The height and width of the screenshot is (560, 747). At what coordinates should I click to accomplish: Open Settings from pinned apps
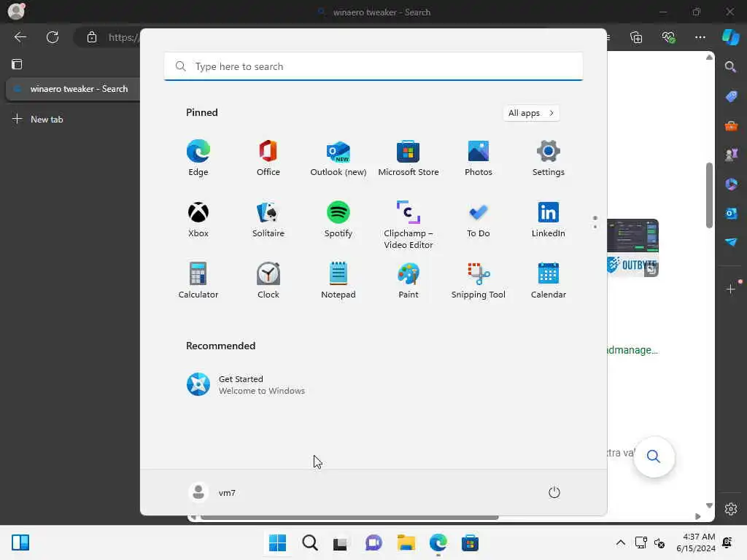tap(549, 157)
